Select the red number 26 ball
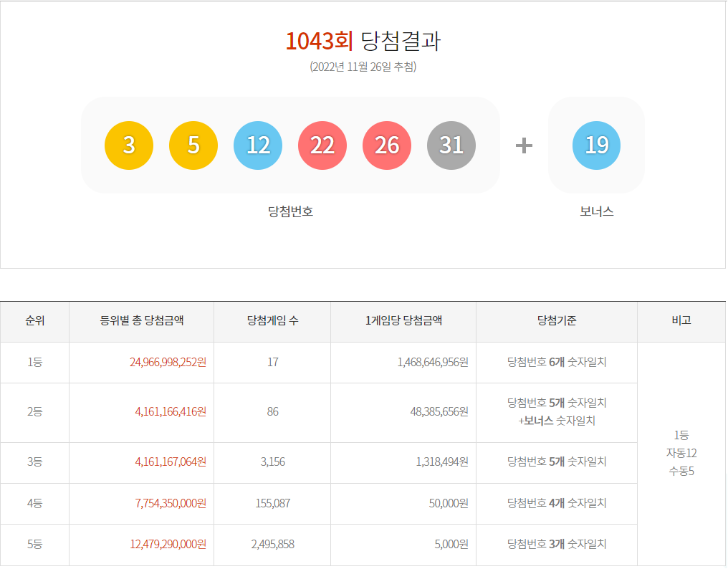 coord(387,145)
